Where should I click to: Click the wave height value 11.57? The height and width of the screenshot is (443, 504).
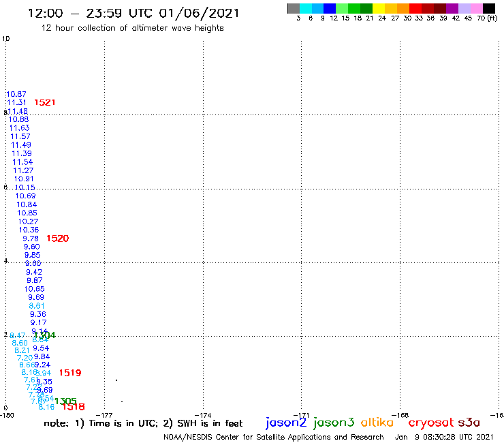tap(20, 137)
